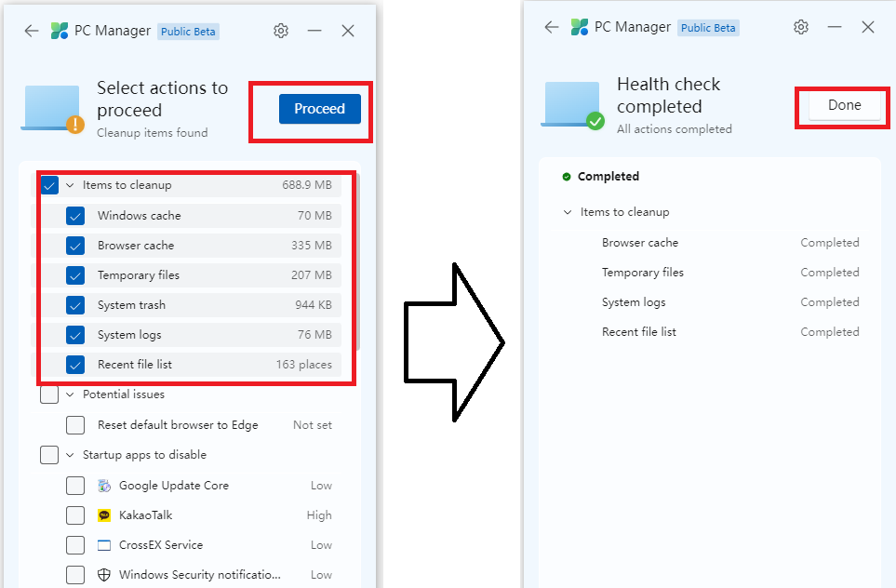This screenshot has height=588, width=896.
Task: Click the 944 KB system trash size
Action: (314, 305)
